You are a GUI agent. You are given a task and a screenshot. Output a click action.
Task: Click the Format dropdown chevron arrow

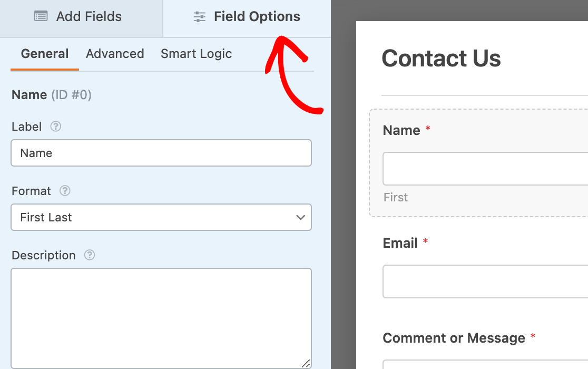click(x=301, y=217)
